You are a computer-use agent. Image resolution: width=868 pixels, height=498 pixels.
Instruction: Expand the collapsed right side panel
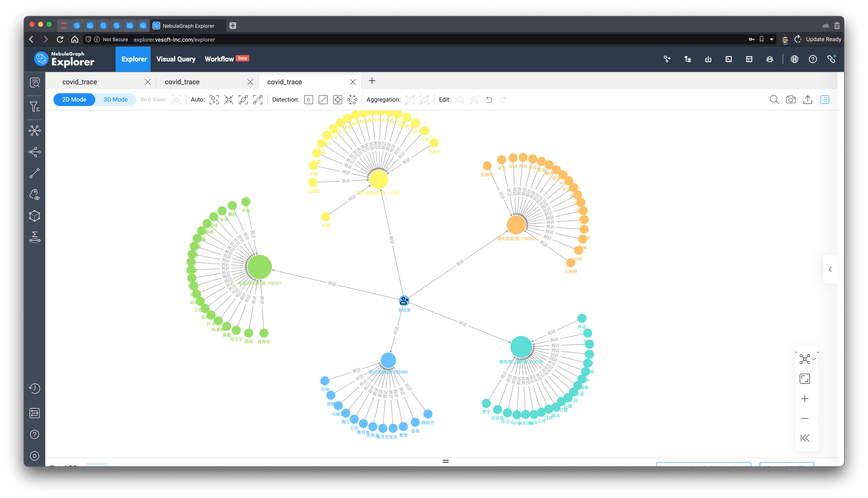[x=830, y=269]
